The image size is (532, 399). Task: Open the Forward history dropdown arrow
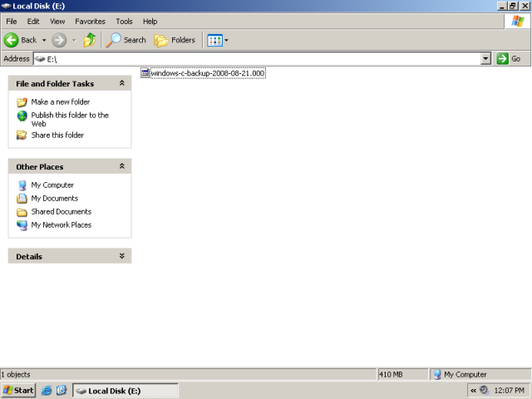(74, 40)
